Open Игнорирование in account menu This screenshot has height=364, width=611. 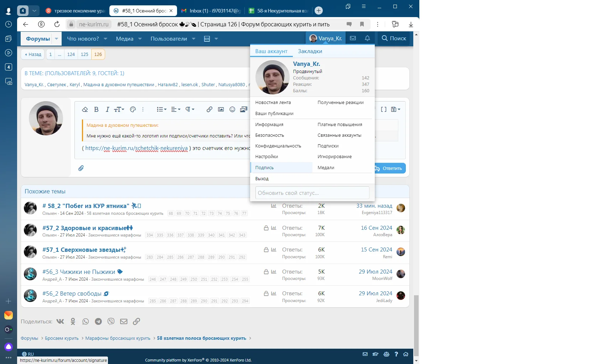[335, 157]
